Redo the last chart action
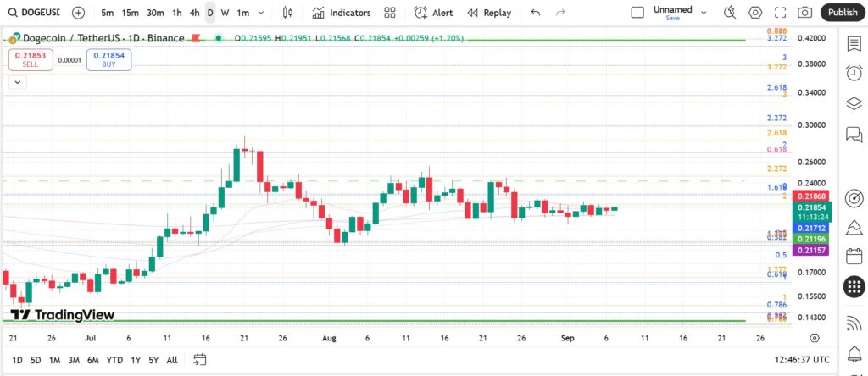This screenshot has height=376, width=868. [x=560, y=12]
